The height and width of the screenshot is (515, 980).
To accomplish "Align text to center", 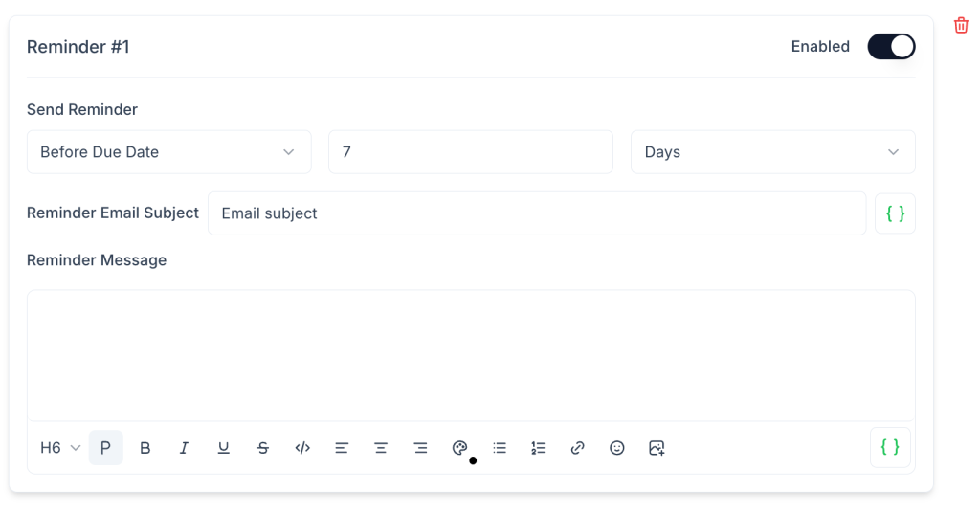I will pyautogui.click(x=381, y=448).
